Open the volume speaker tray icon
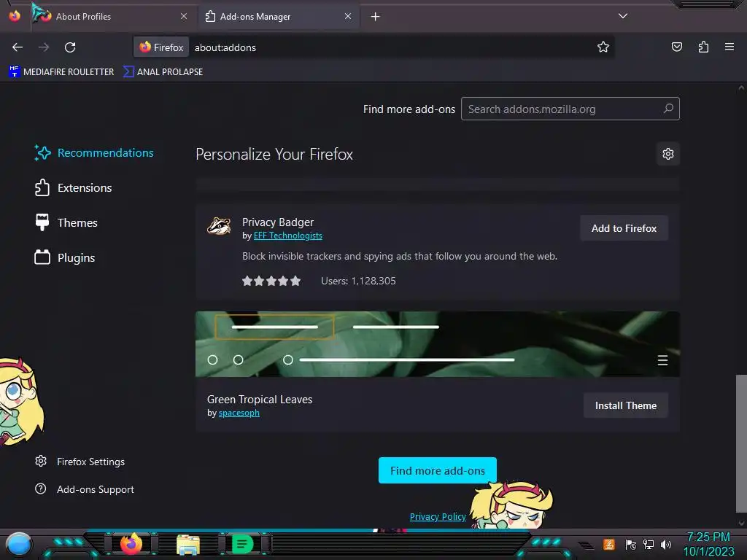The height and width of the screenshot is (560, 747). [x=666, y=544]
